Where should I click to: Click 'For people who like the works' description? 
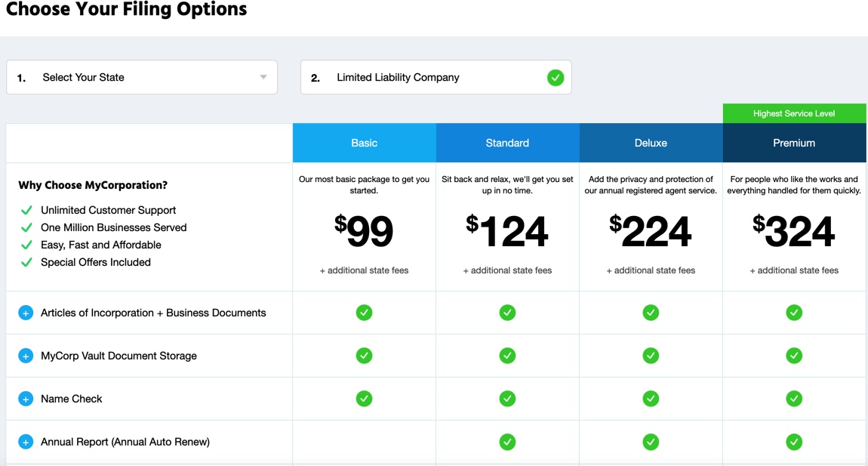coord(794,184)
